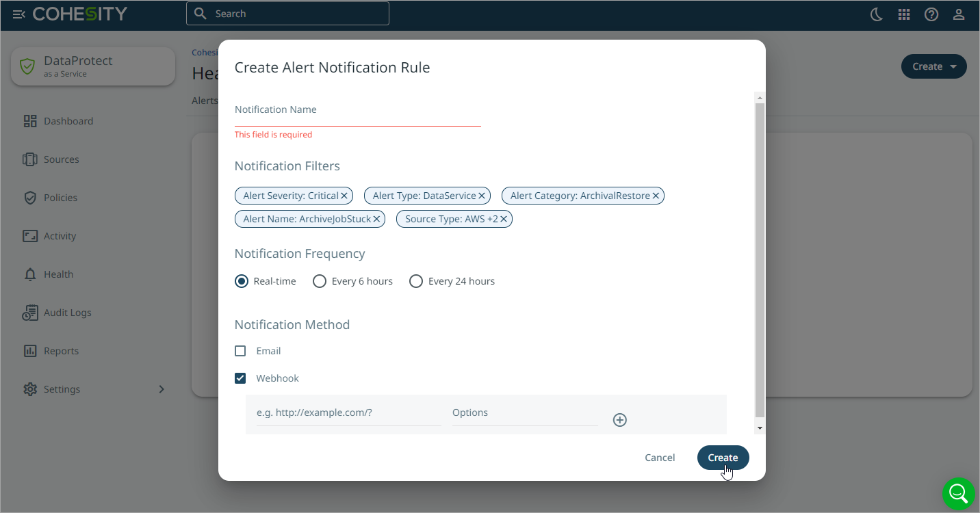Enable the Email notification checkbox
The image size is (980, 513).
[240, 351]
